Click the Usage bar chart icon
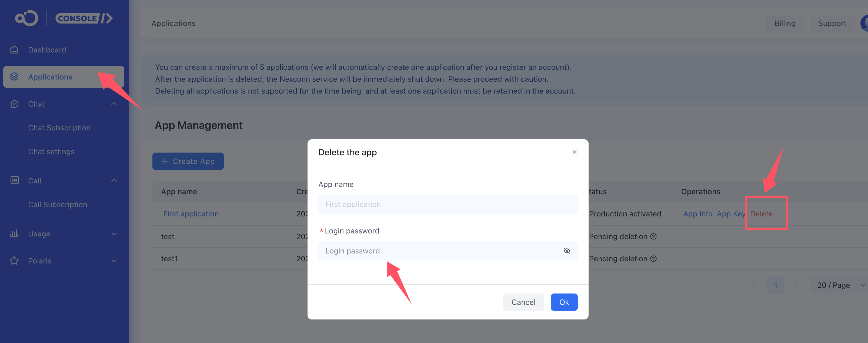 (x=14, y=234)
